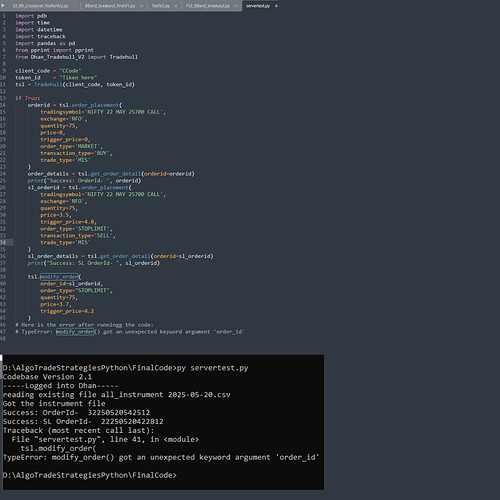
Task: Switch to the BBand_breakout_finalV1.py tab
Action: point(110,6)
